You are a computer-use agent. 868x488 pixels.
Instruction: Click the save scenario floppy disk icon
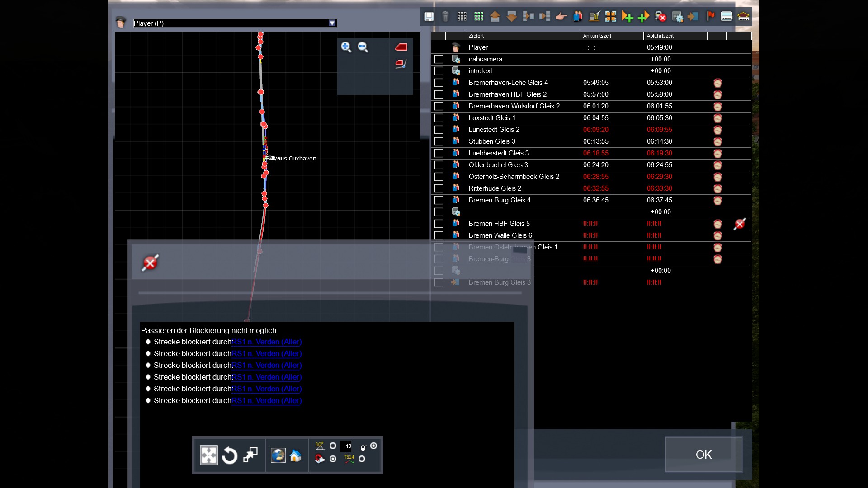pyautogui.click(x=429, y=17)
